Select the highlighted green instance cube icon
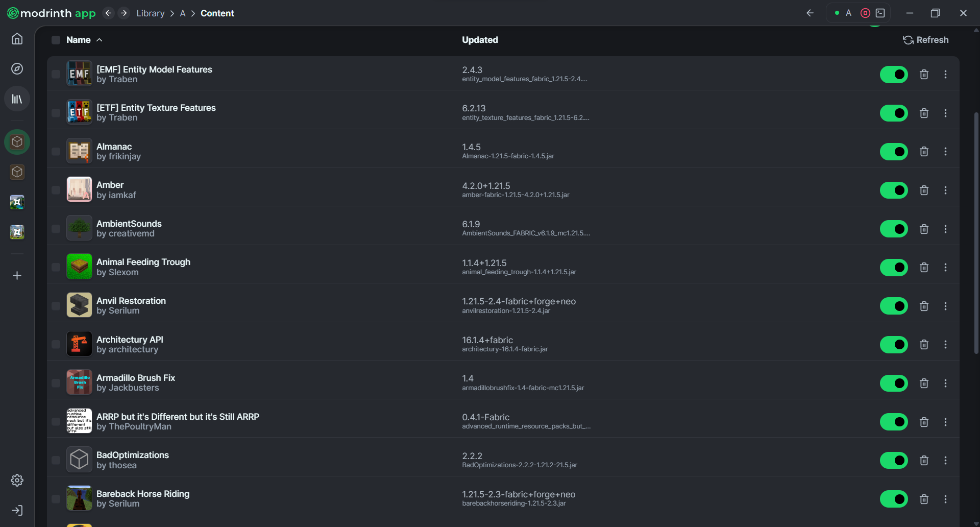The height and width of the screenshot is (527, 980). coord(17,142)
